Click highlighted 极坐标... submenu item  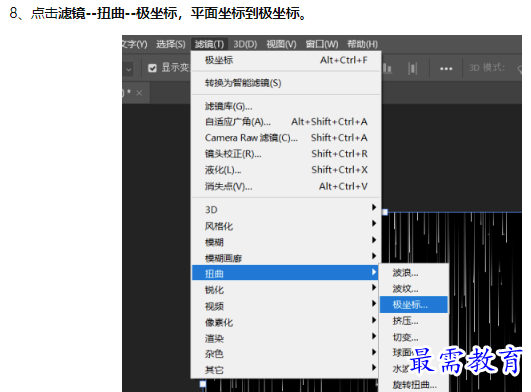[414, 305]
